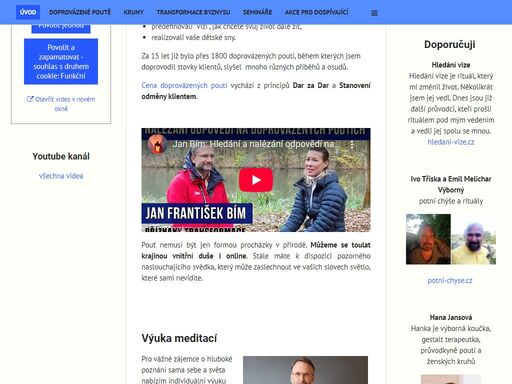Click the video title Jan Bím: Hledání
The height and width of the screenshot is (384, 512).
click(256, 144)
